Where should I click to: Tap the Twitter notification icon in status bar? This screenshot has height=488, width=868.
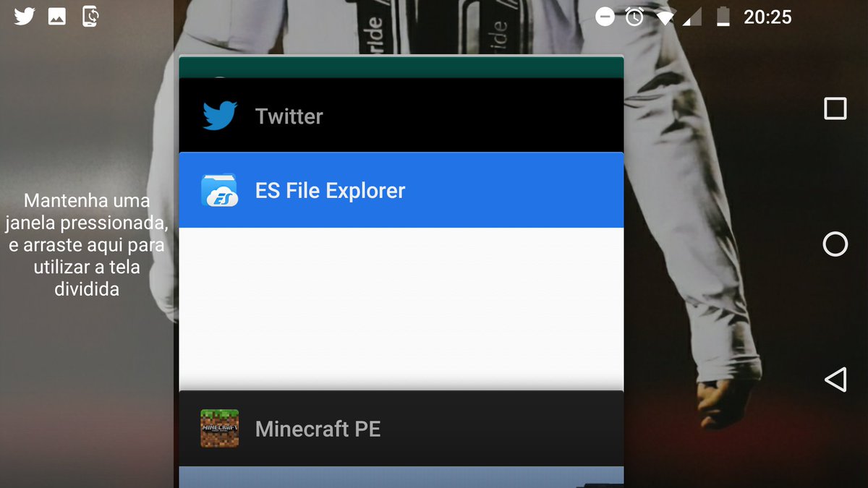25,16
